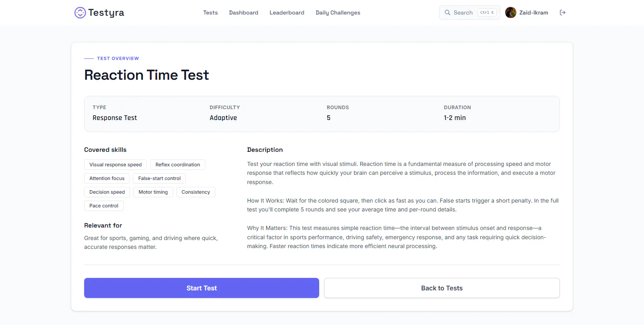Click the 1-2 min duration value
This screenshot has width=644, height=325.
click(x=455, y=118)
